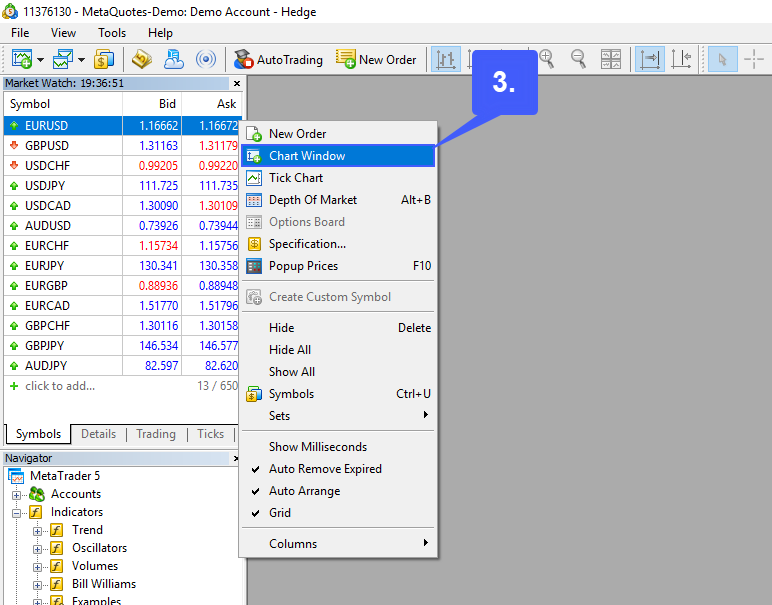Viewport: 772px width, 605px height.
Task: Click the Accounts people icon
Action: (37, 494)
